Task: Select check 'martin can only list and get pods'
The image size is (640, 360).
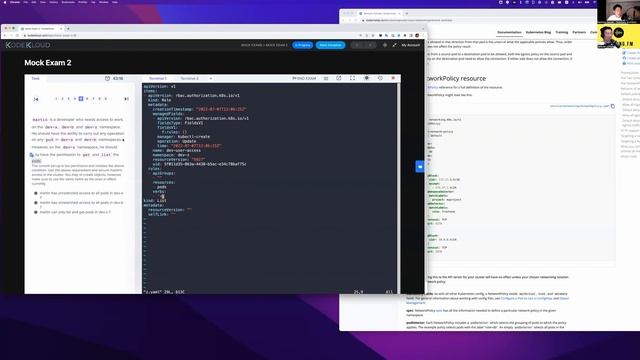Action: coord(36,212)
